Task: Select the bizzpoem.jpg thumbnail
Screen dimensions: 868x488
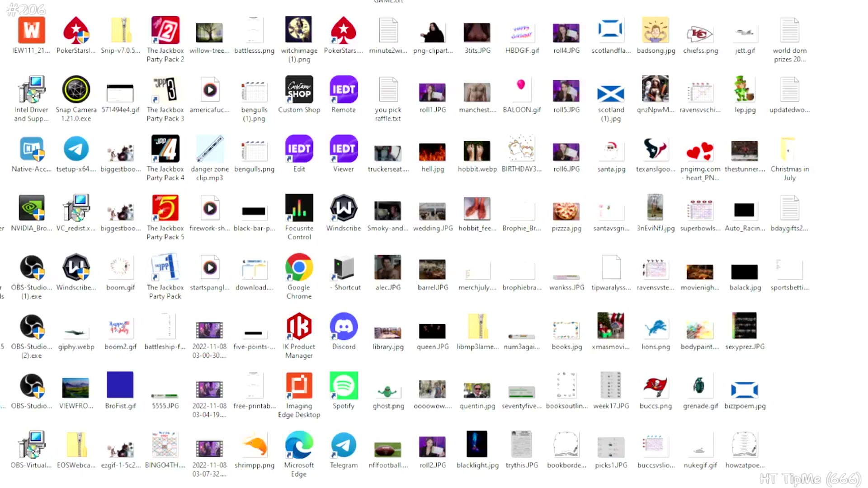Action: tap(745, 389)
